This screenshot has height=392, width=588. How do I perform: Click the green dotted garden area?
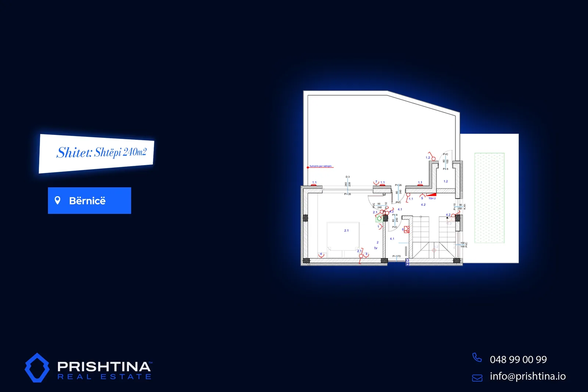(489, 198)
